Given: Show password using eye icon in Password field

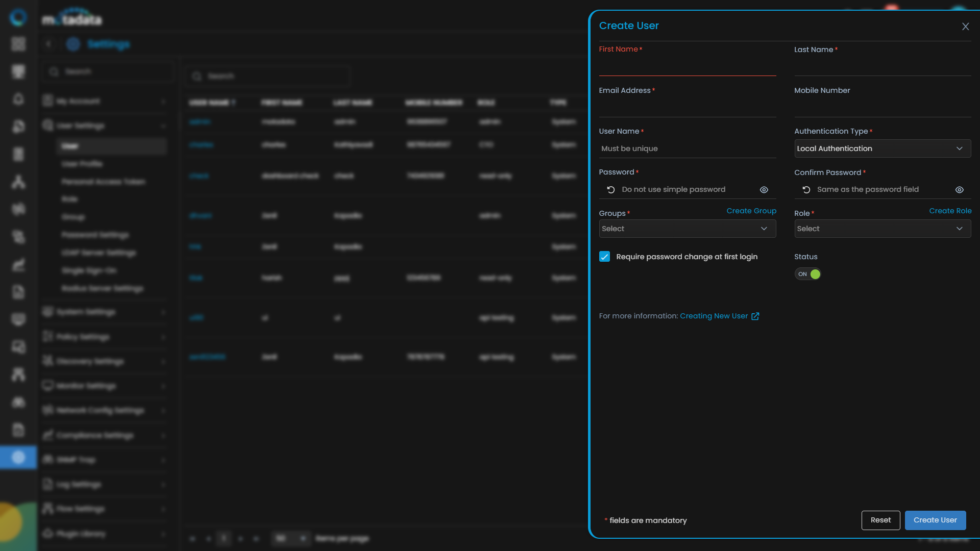Looking at the screenshot, I should 764,190.
